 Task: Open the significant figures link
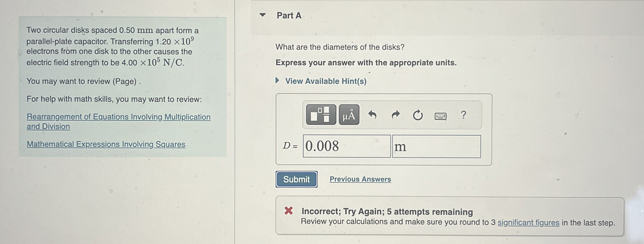coord(528,223)
